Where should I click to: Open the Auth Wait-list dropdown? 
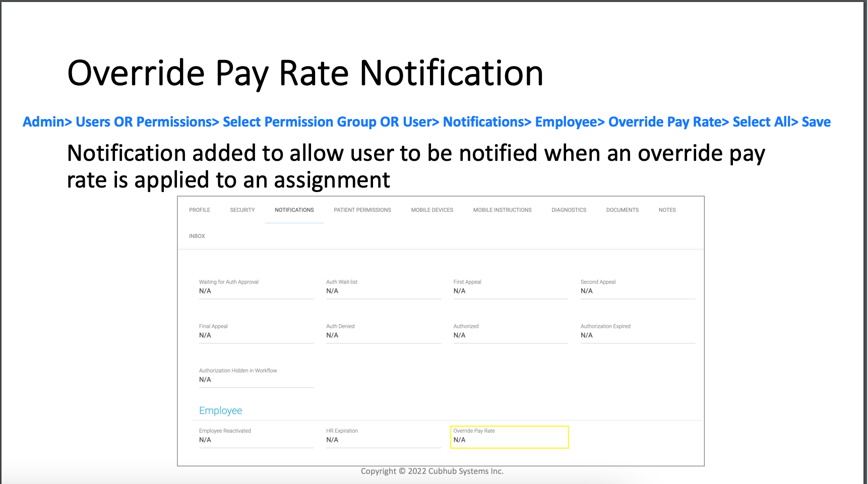383,289
